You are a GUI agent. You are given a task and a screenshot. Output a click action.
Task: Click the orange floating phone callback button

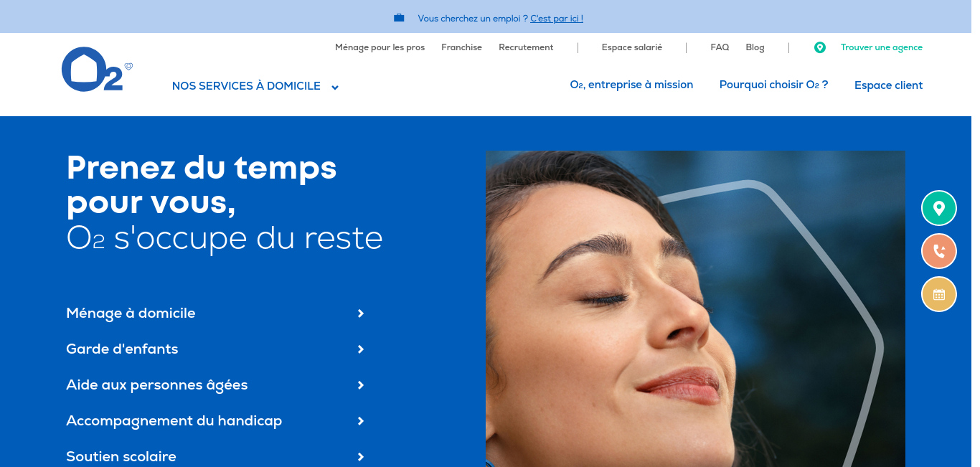[939, 251]
